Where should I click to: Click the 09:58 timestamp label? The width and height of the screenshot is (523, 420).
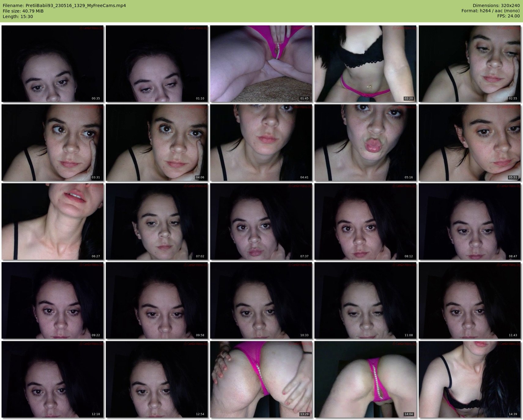[x=200, y=335]
